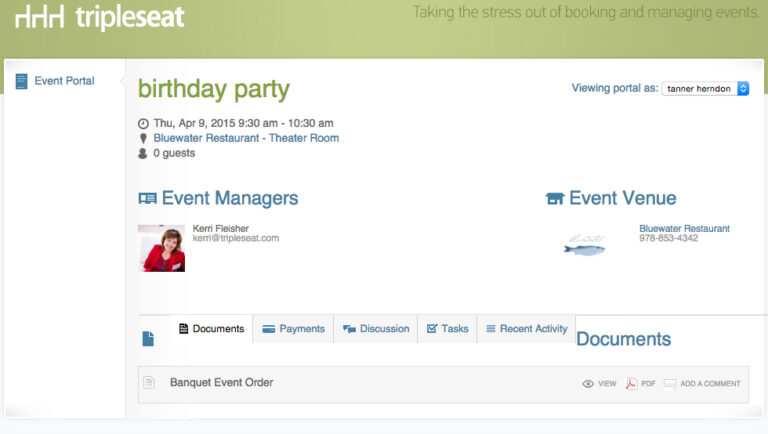This screenshot has height=434, width=768.
Task: Select the Tasks tab
Action: (x=447, y=329)
